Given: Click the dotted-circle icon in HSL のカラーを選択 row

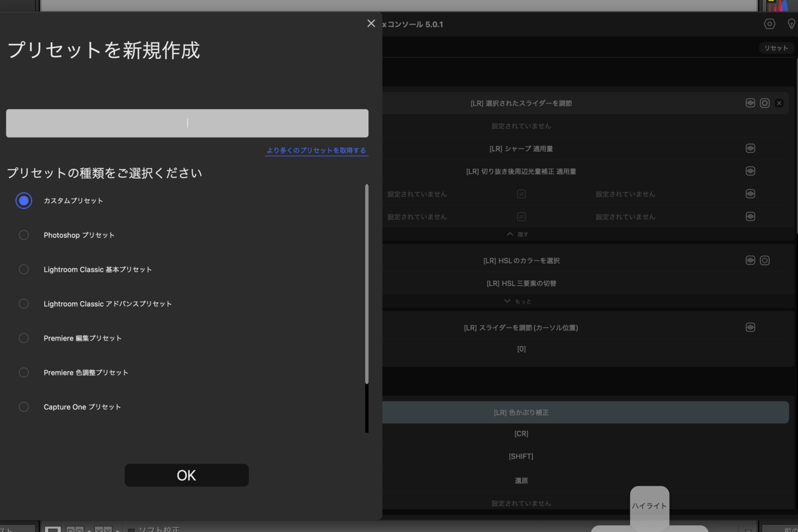Looking at the screenshot, I should [x=765, y=260].
